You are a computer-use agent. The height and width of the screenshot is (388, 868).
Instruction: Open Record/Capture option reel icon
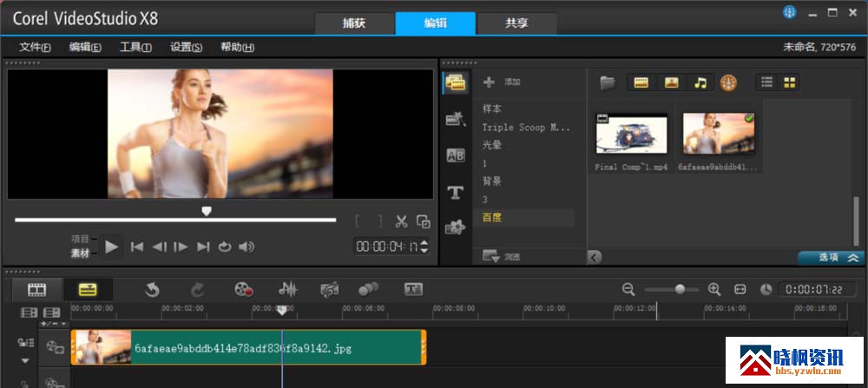244,289
